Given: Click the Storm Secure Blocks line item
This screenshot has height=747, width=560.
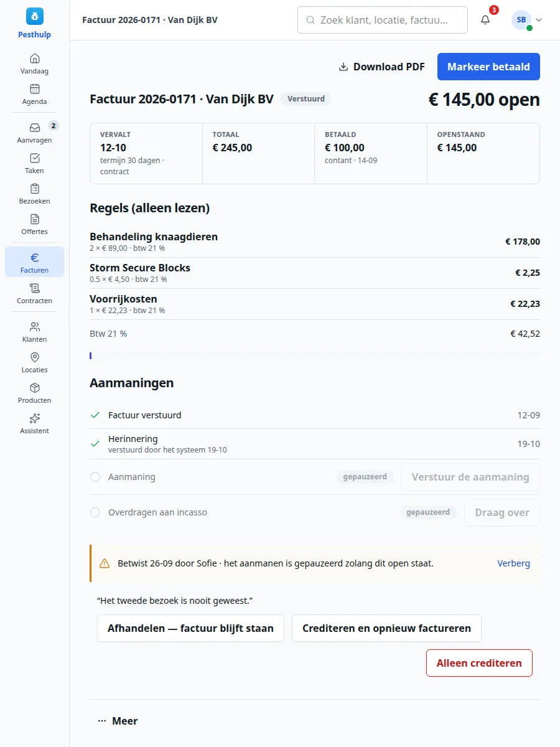Looking at the screenshot, I should click(x=315, y=273).
